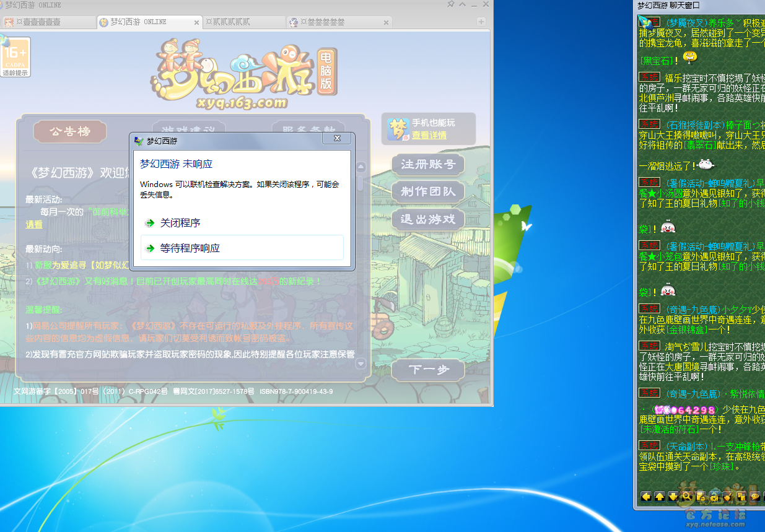Click the padlock icon in chat toolbar
Screen dimensions: 765x532
pos(714,496)
